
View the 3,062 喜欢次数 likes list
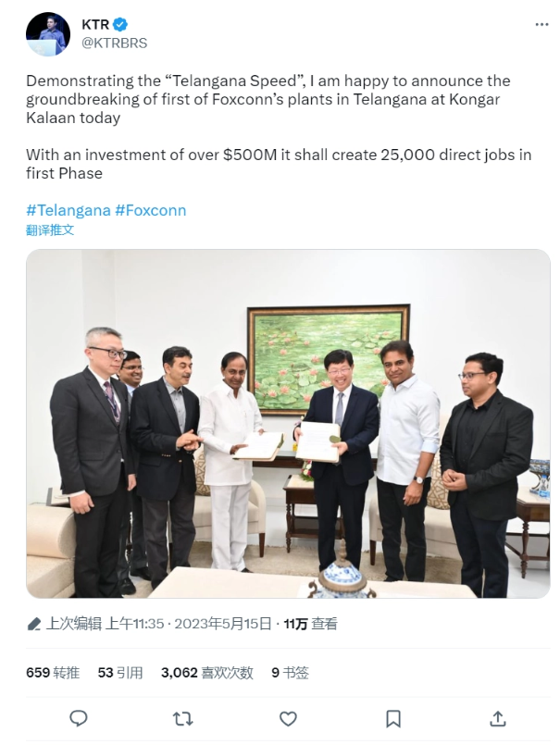point(206,673)
